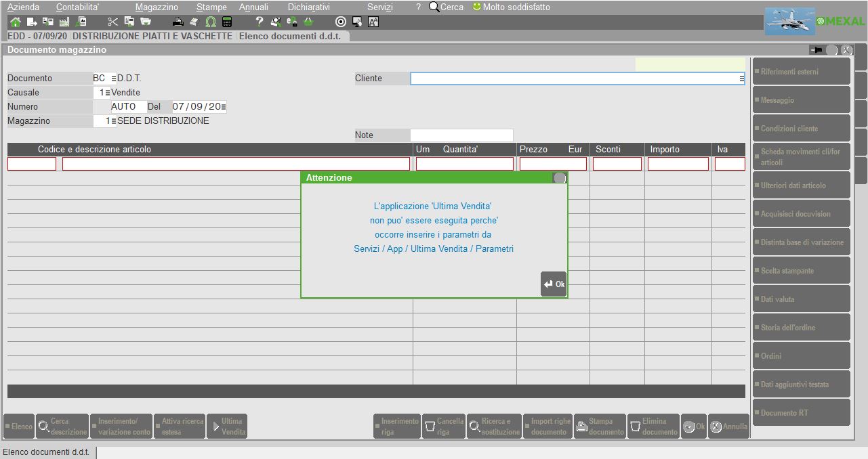Click the green shopping basket icon
The height and width of the screenshot is (459, 868).
pyautogui.click(x=308, y=22)
